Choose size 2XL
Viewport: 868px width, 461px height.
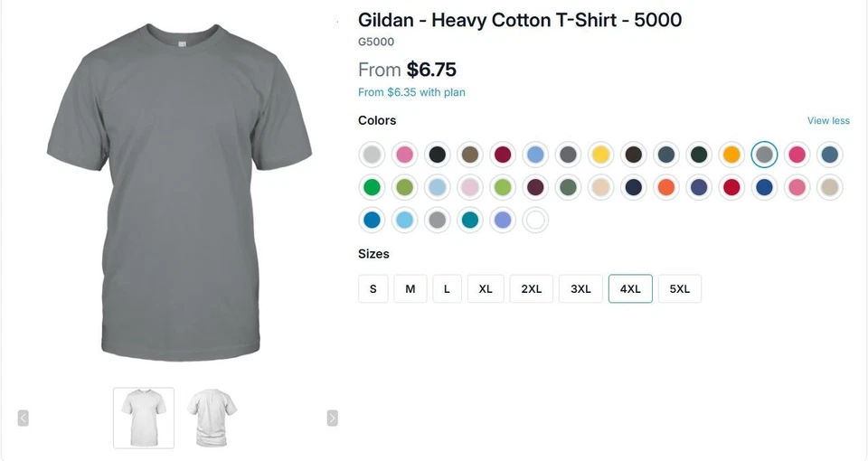click(532, 289)
